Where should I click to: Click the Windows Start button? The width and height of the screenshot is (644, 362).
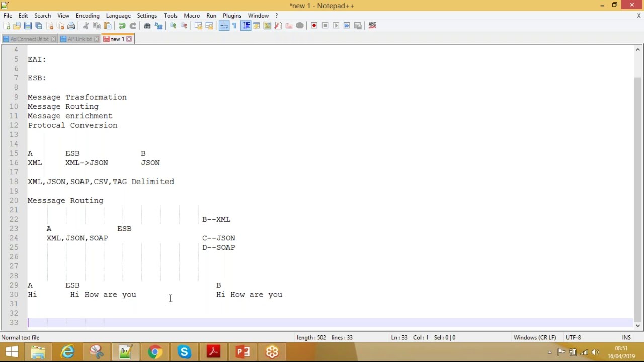coord(12,352)
